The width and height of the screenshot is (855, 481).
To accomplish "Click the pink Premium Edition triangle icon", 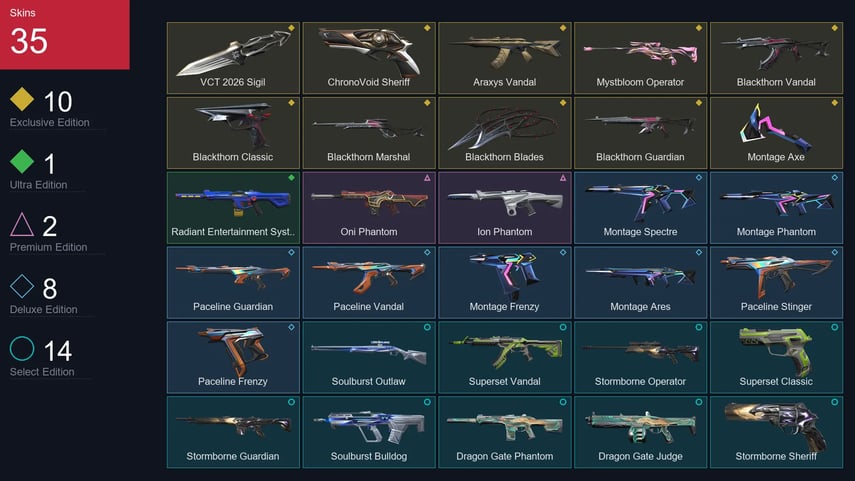I will pyautogui.click(x=22, y=224).
